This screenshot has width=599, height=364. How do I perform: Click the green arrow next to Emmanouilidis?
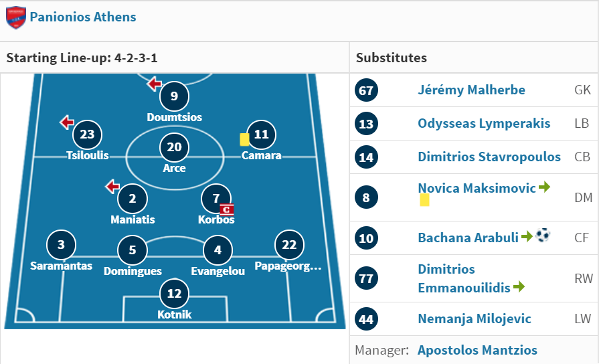point(519,286)
